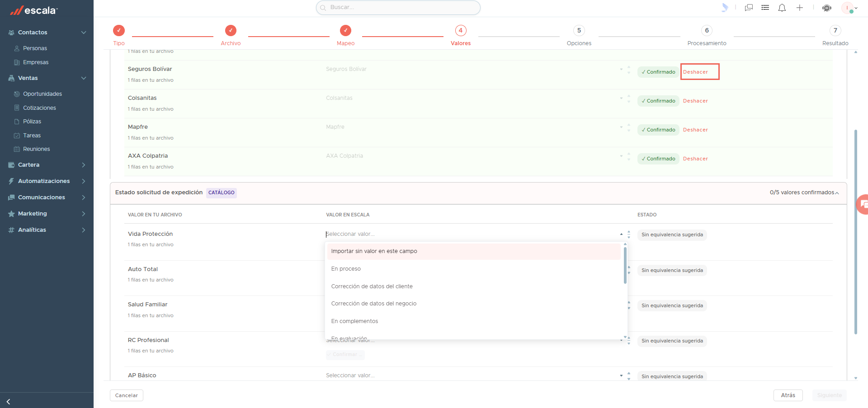868x408 pixels.
Task: Open the floating red chat widget
Action: tap(863, 204)
